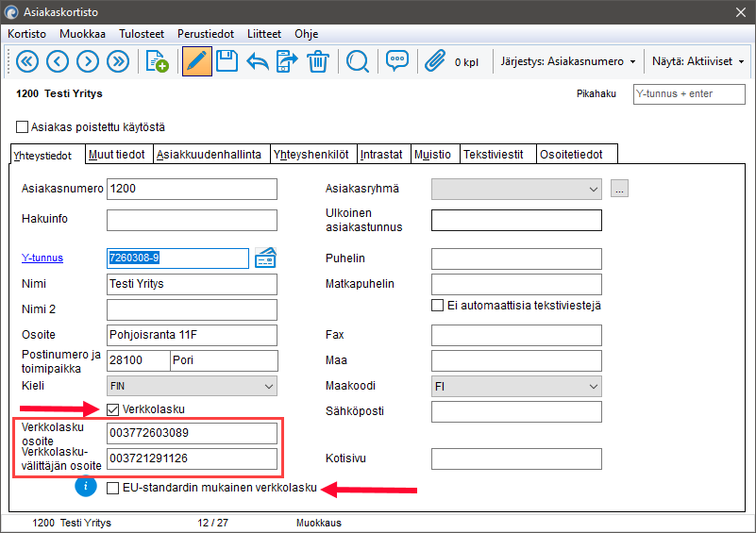Click the Matkapuhelin field
Image resolution: width=756 pixels, height=533 pixels.
pyautogui.click(x=516, y=284)
